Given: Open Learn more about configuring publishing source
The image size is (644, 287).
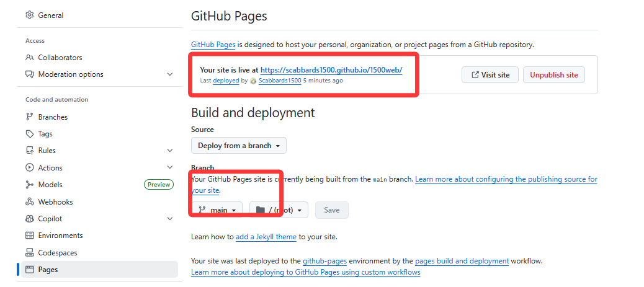Looking at the screenshot, I should tap(506, 179).
